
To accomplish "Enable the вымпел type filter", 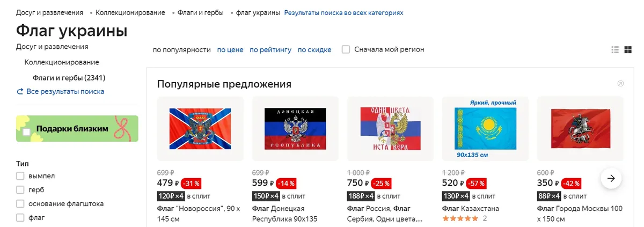I will 20,176.
